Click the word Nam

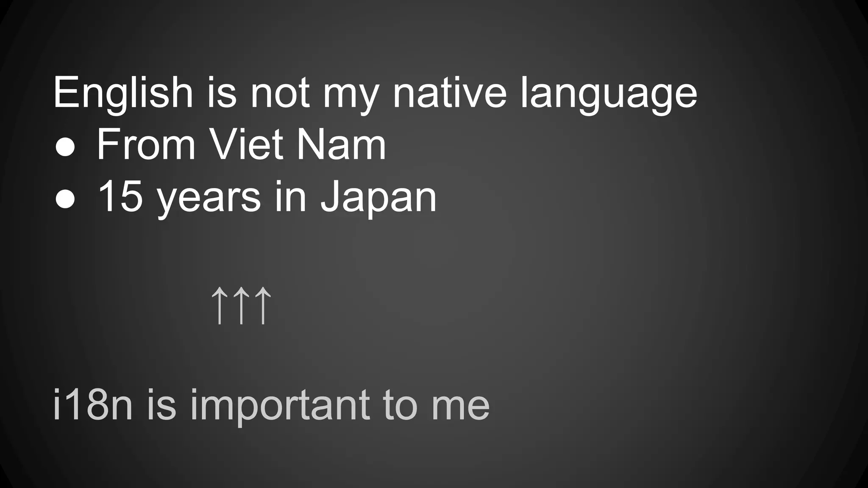pyautogui.click(x=341, y=144)
